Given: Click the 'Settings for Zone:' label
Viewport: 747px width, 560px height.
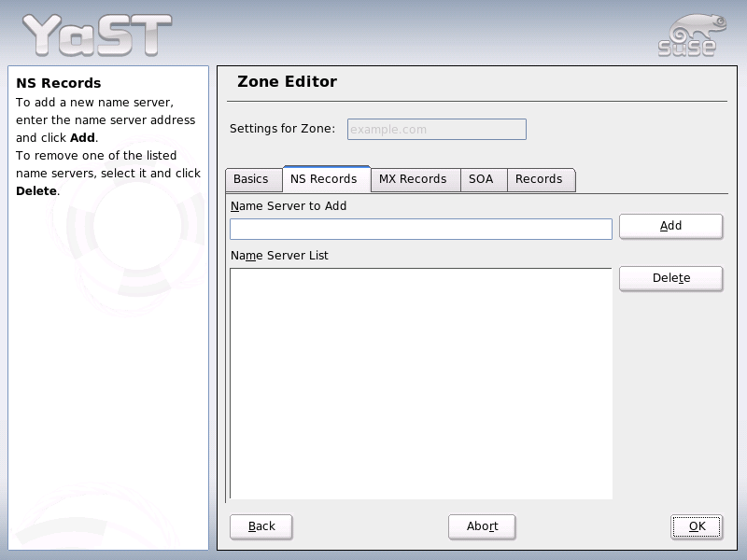Looking at the screenshot, I should pyautogui.click(x=283, y=129).
